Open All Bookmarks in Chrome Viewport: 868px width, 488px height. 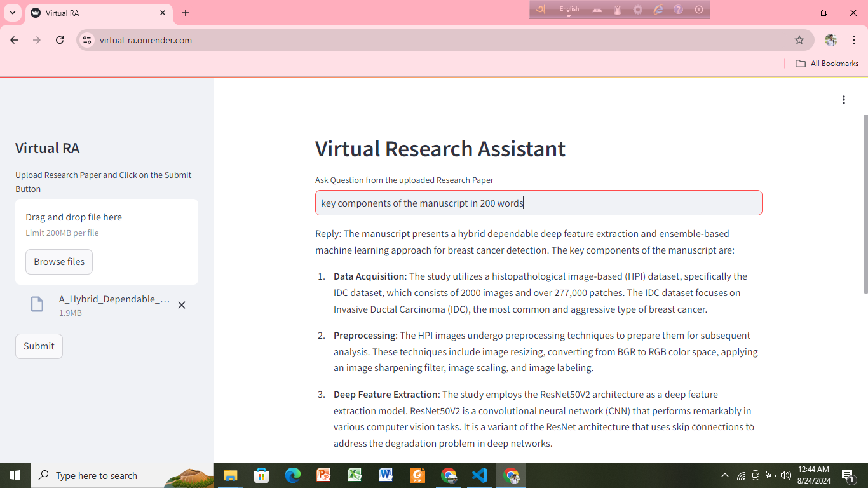point(827,63)
